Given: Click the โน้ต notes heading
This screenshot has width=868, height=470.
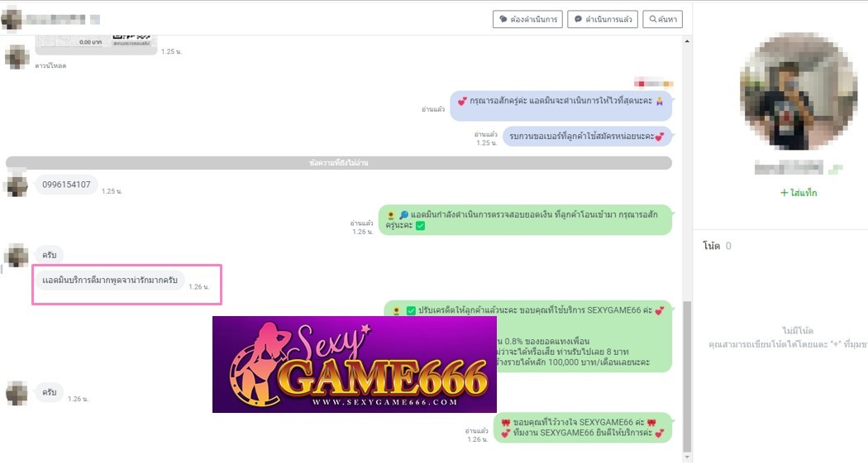Looking at the screenshot, I should point(711,246).
